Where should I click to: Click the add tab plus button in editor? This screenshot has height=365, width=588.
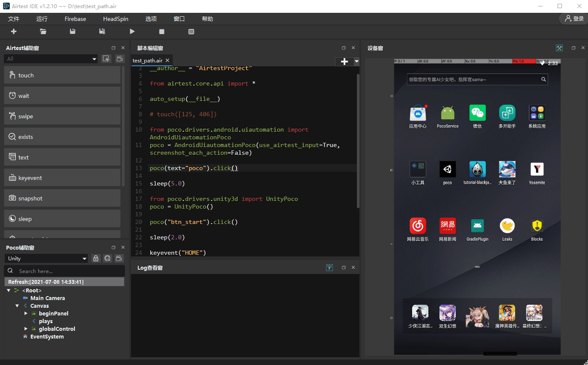point(344,62)
